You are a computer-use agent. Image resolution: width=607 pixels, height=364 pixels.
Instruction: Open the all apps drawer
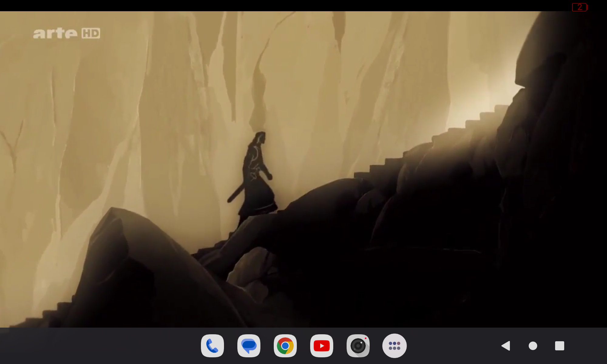click(x=395, y=346)
